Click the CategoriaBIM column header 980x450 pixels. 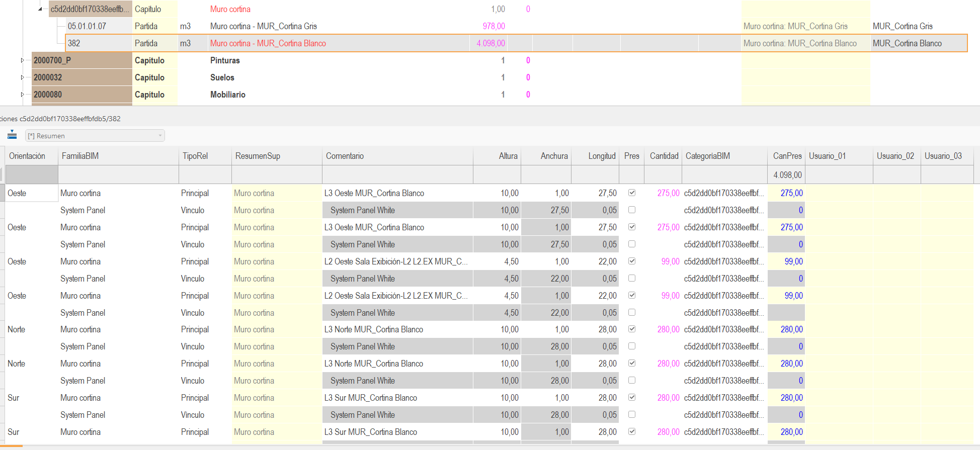point(724,156)
